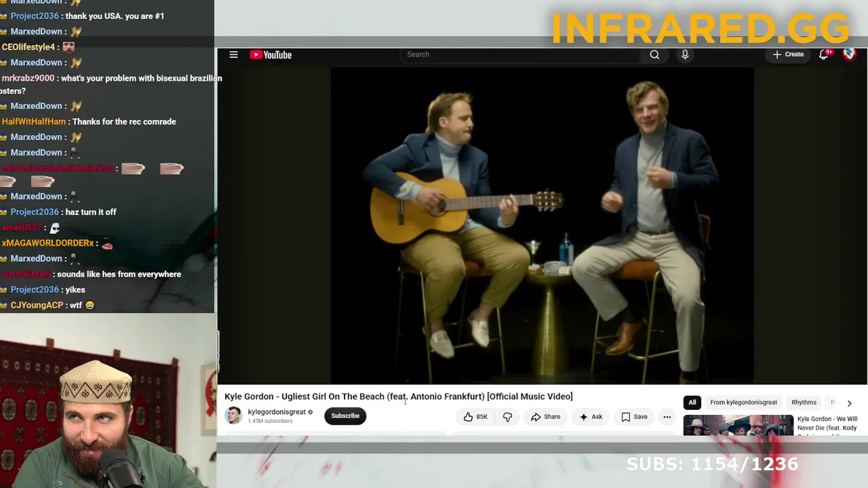This screenshot has height=488, width=868.
Task: Open the kylegordonisgreat channel link
Action: click(x=276, y=411)
